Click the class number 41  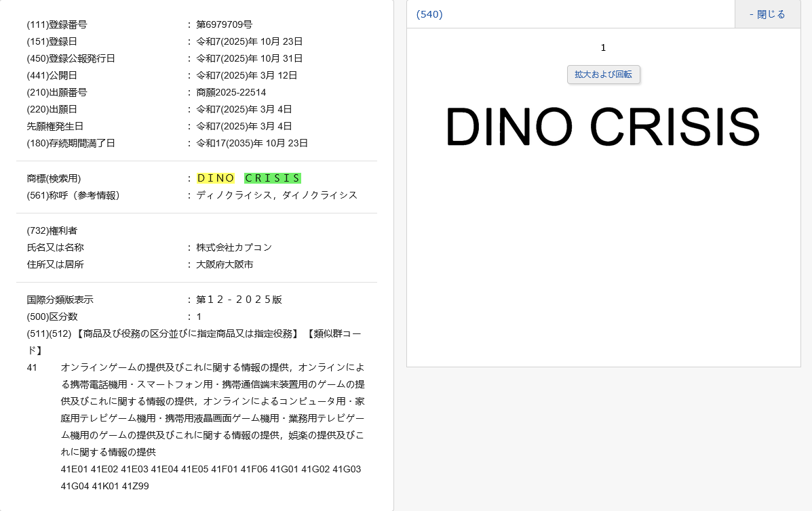point(32,368)
